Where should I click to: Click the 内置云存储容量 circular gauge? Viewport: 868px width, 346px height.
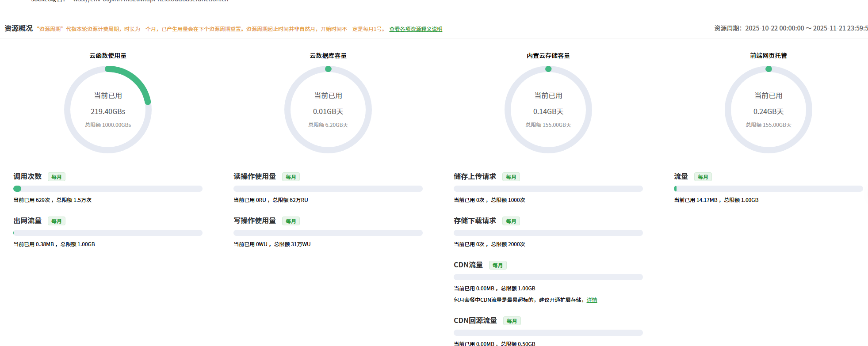(548, 110)
